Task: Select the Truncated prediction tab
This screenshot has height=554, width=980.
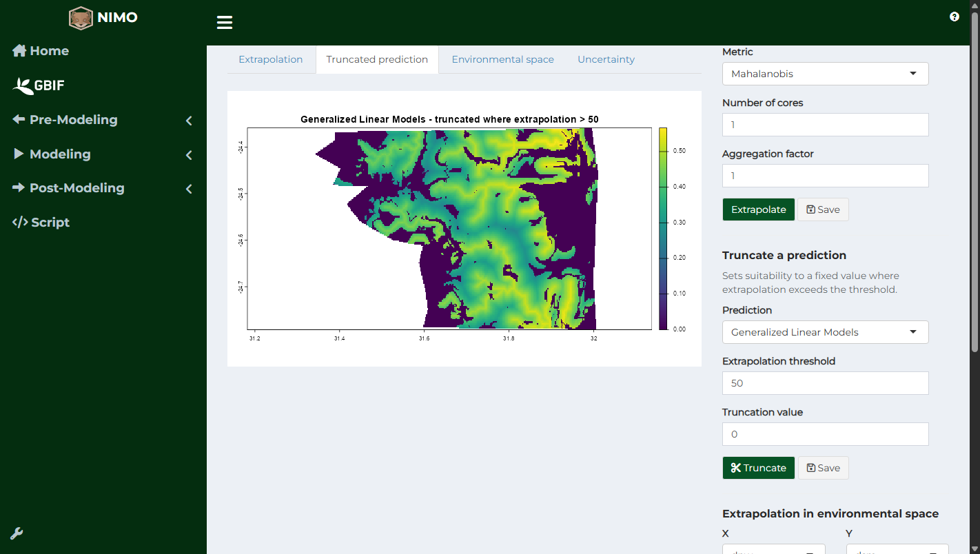Action: coord(377,59)
